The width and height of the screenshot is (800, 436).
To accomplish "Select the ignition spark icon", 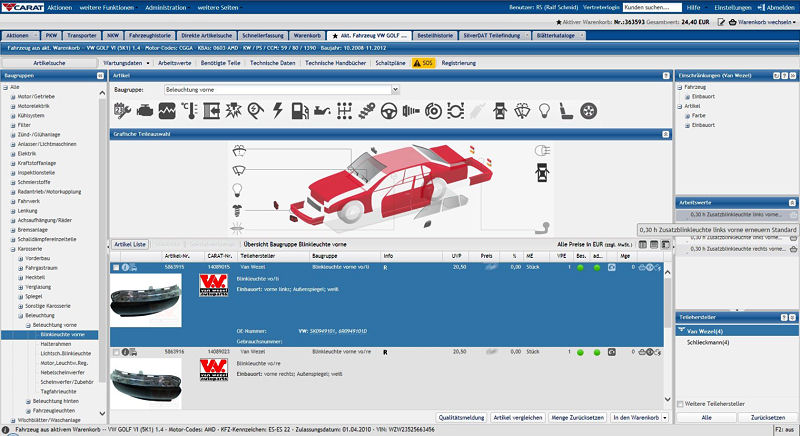I will [x=234, y=111].
